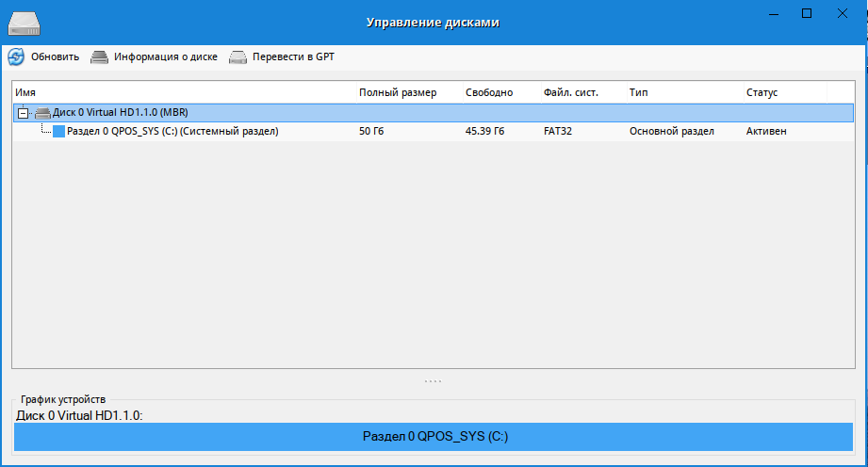
Task: Select the Диск 0 Virtual HD1.1.0 (MBR) row
Action: coord(434,112)
